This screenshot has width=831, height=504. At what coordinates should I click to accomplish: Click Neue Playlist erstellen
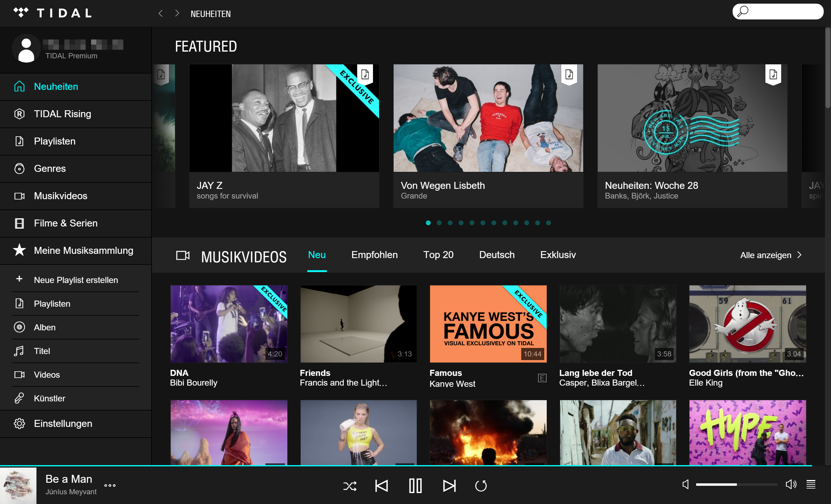click(76, 280)
